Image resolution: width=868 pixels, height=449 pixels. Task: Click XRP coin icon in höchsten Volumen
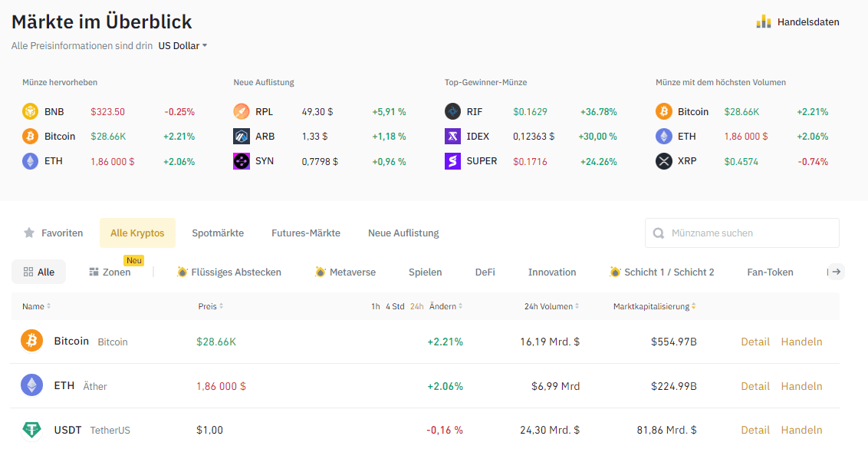[x=664, y=161]
